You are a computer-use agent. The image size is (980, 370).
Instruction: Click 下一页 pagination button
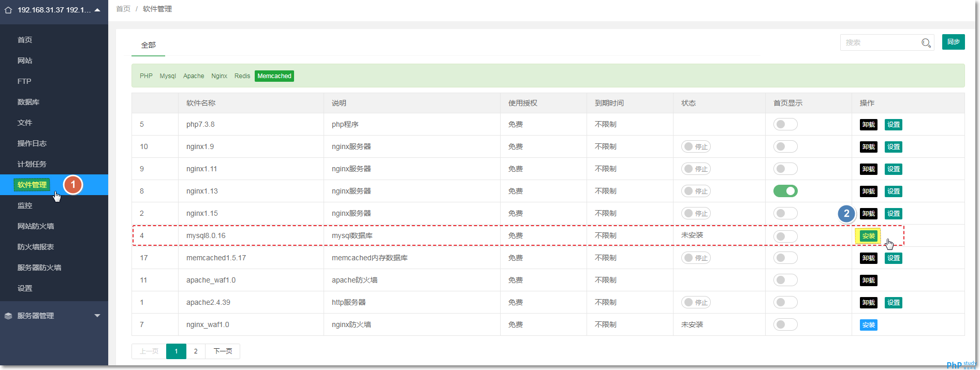(x=223, y=351)
